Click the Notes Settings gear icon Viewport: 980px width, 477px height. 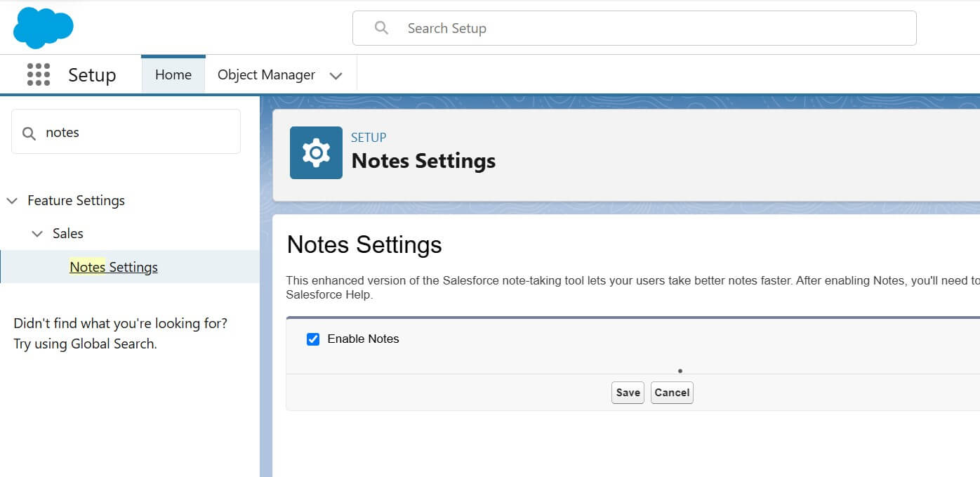[316, 152]
